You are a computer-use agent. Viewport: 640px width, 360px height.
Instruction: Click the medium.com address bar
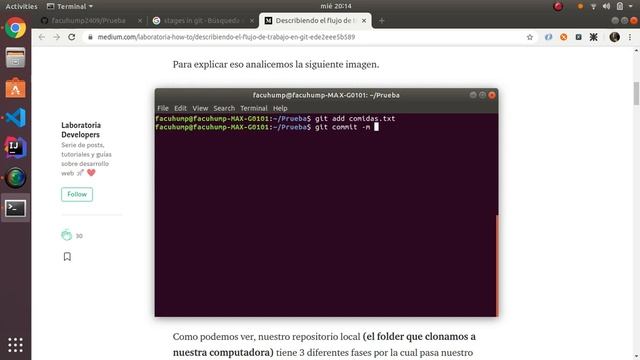[x=302, y=37]
